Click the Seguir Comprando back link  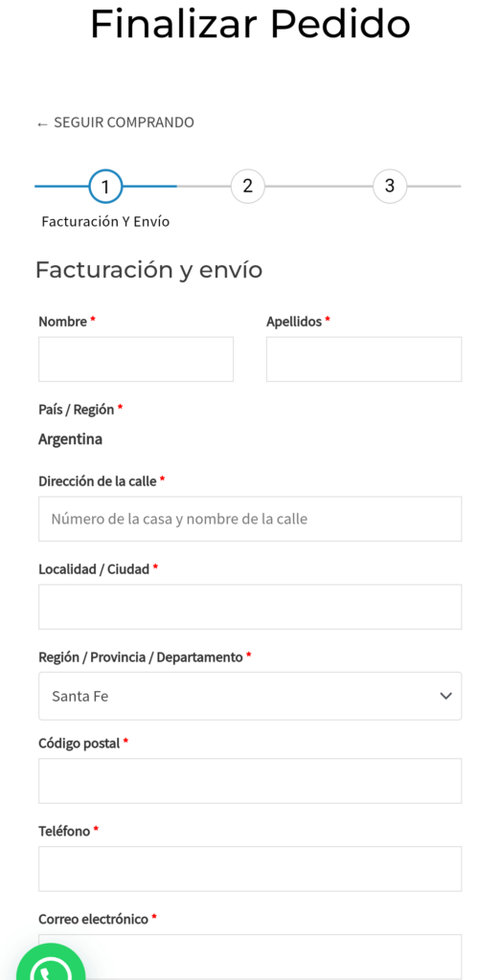pos(115,122)
